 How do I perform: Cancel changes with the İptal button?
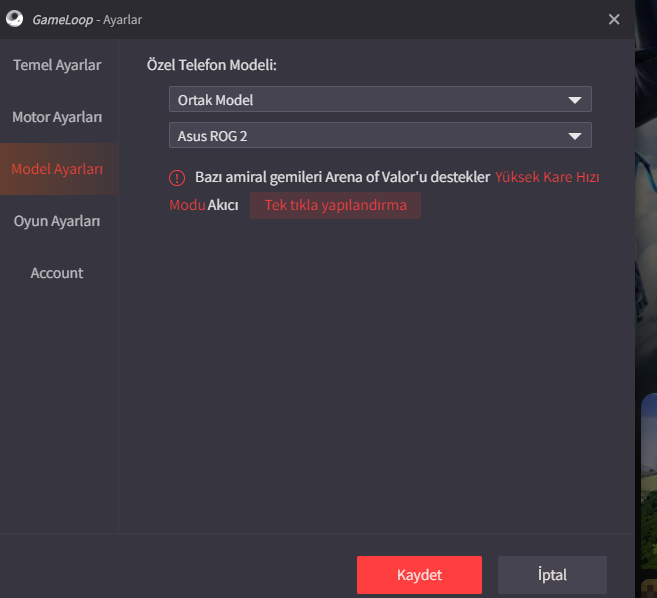[x=552, y=575]
